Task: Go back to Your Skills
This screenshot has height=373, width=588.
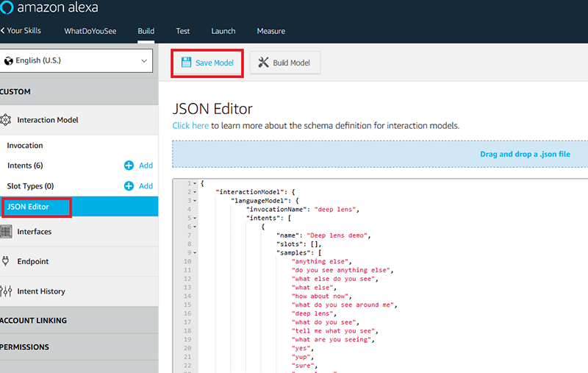Action: [22, 31]
